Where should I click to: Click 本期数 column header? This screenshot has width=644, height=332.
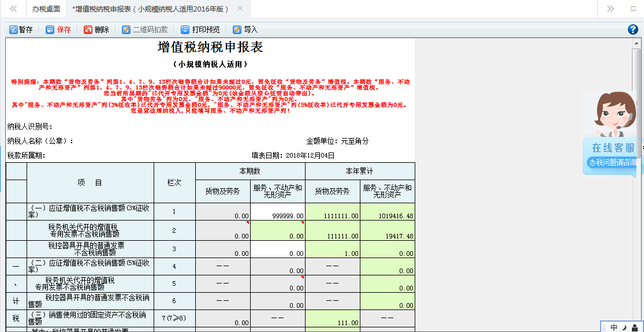click(250, 171)
